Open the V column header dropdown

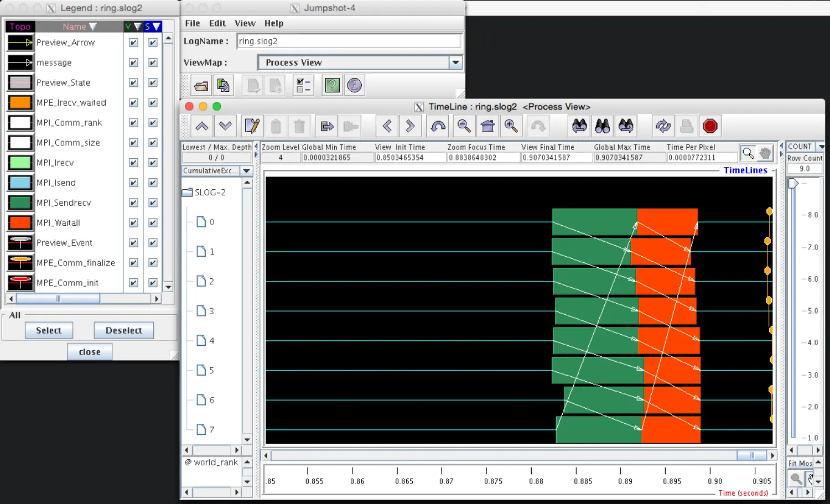pyautogui.click(x=138, y=27)
